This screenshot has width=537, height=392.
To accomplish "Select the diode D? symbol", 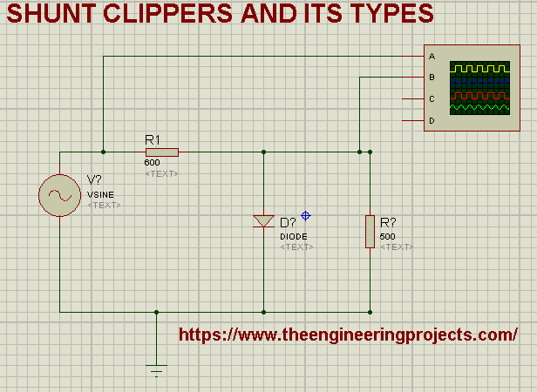I will point(263,221).
